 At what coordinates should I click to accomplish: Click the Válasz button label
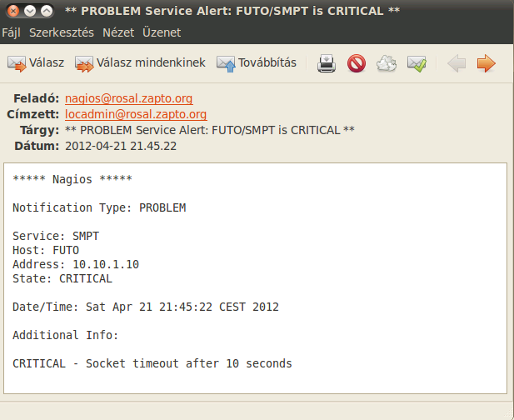point(47,62)
